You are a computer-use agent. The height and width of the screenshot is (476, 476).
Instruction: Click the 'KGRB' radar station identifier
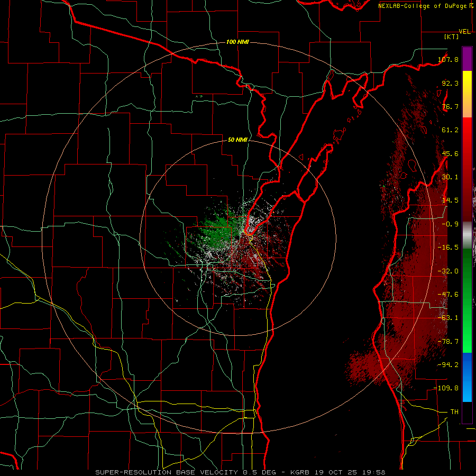point(300,472)
